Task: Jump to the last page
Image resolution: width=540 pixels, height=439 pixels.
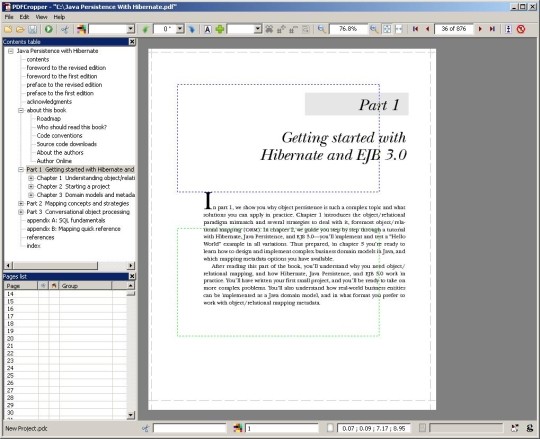Action: (492, 29)
